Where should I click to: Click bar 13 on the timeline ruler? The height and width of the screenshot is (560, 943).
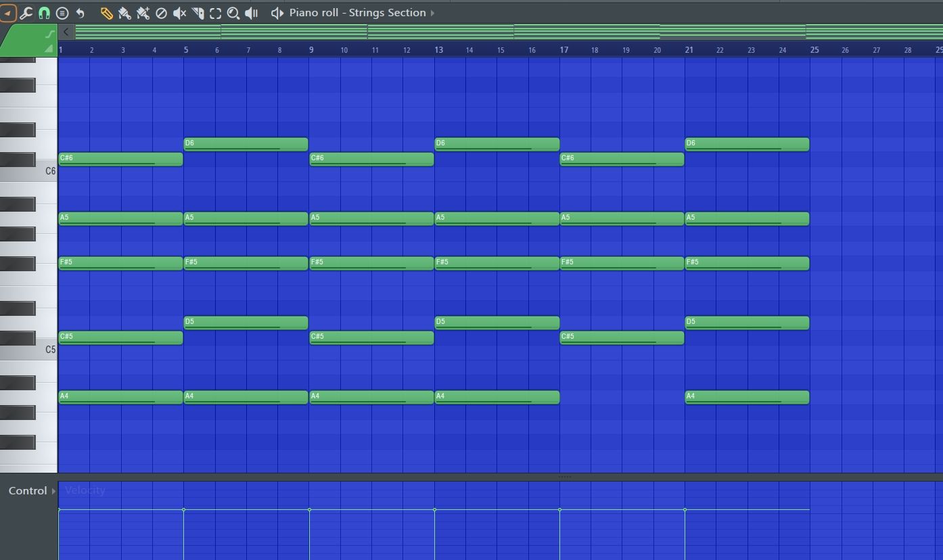(438, 49)
